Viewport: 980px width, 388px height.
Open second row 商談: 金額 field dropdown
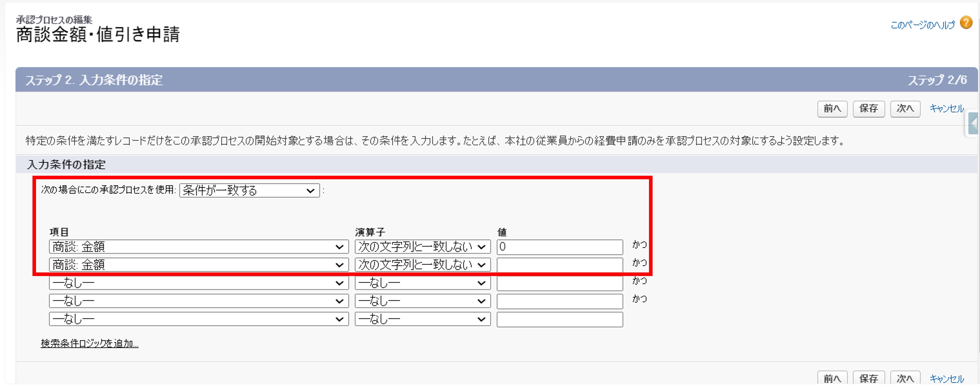(199, 265)
